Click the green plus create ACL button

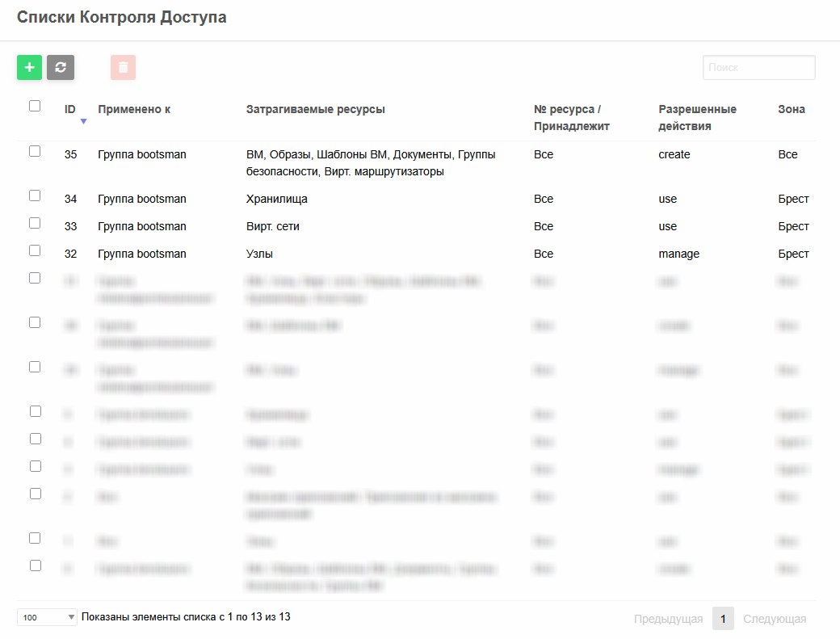(29, 68)
